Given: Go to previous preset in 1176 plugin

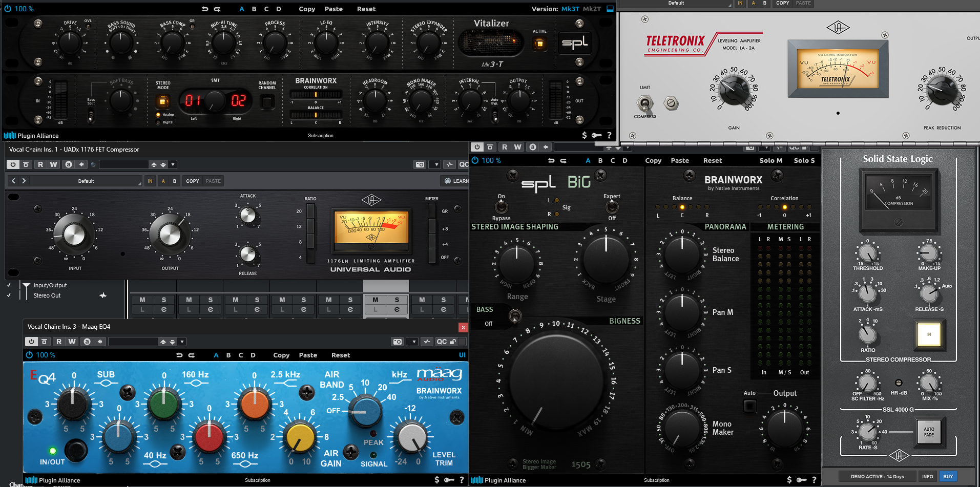Looking at the screenshot, I should [x=14, y=181].
